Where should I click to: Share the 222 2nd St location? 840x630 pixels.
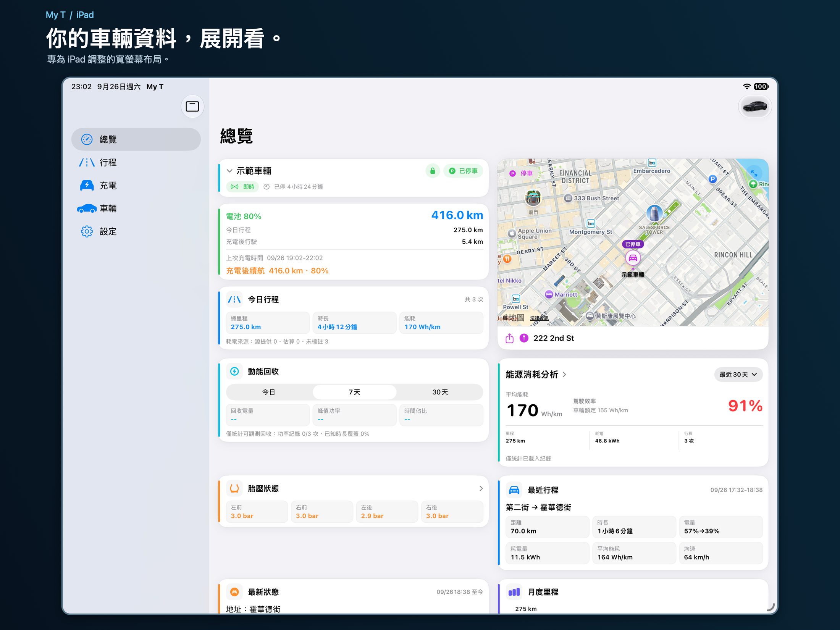(x=510, y=338)
